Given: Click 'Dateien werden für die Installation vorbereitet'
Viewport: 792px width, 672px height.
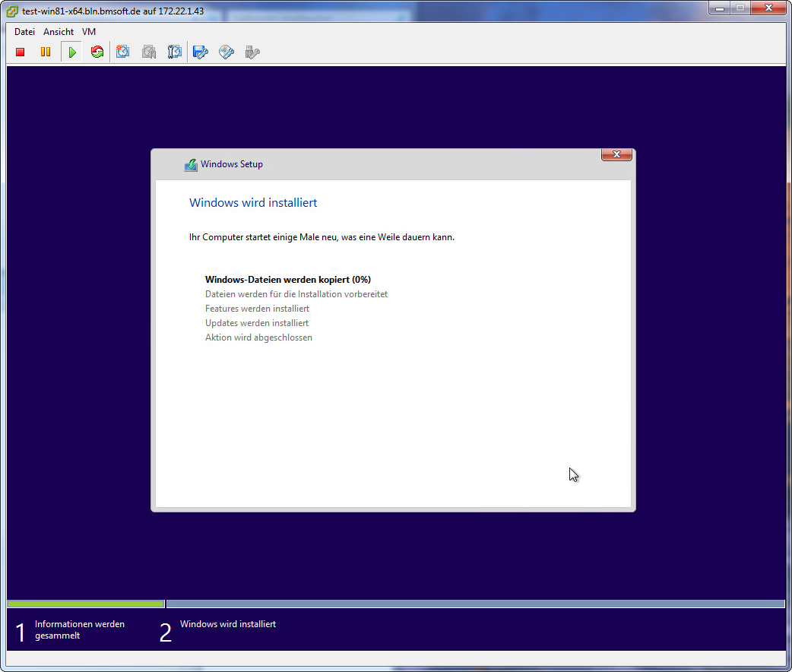Looking at the screenshot, I should (296, 294).
